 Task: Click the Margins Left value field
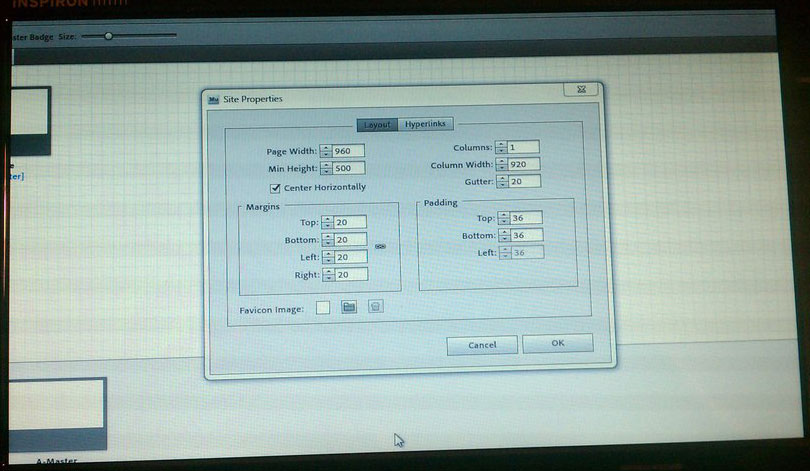click(x=351, y=257)
